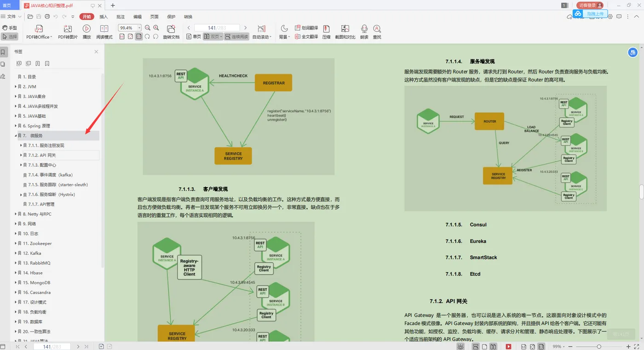Switch to 单页 single page view

pyautogui.click(x=194, y=36)
